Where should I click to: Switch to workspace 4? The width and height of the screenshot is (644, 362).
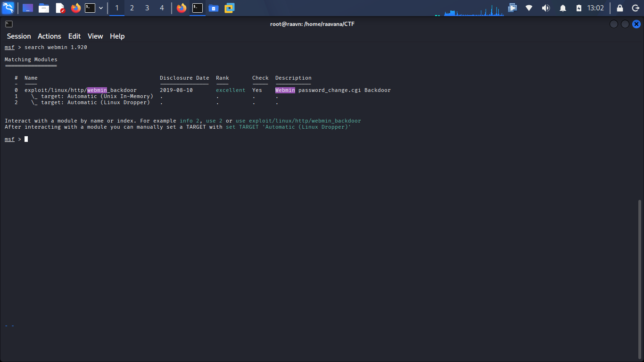click(x=162, y=8)
